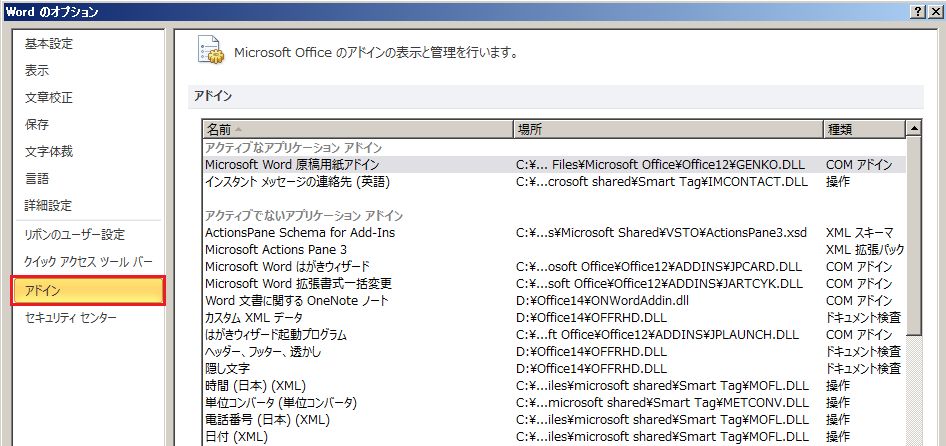This screenshot has width=946, height=446.
Task: Select 時間 (日本) (XML) row
Action: 554,385
